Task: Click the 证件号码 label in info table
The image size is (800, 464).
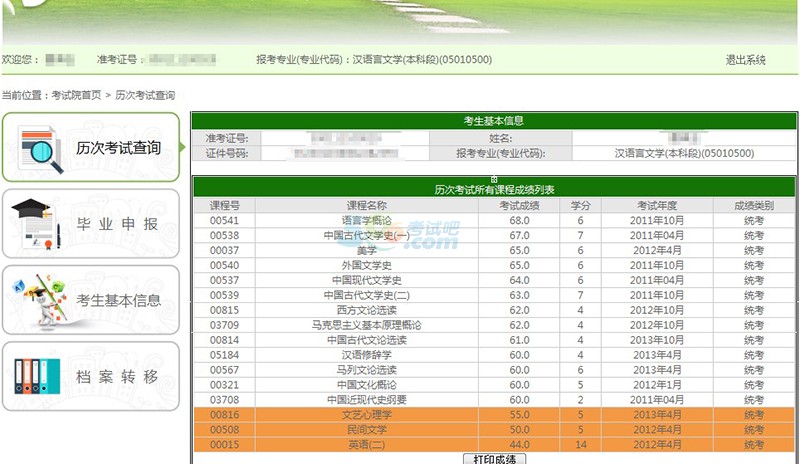Action: 227,153
